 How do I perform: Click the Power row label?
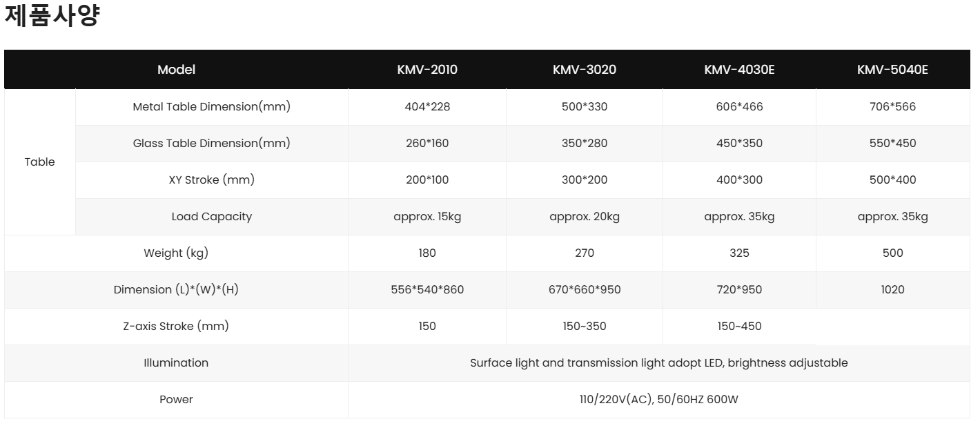coord(176,400)
